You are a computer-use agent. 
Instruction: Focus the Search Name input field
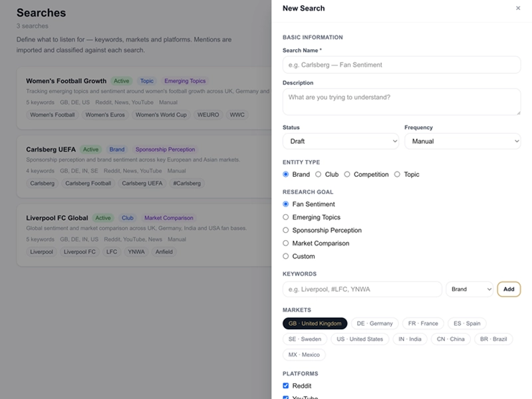[402, 65]
